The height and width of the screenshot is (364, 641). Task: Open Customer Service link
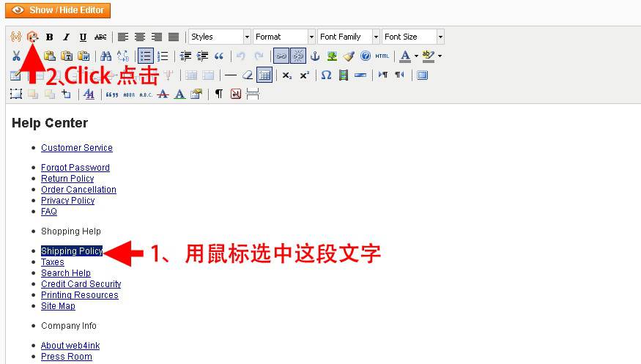click(x=77, y=148)
